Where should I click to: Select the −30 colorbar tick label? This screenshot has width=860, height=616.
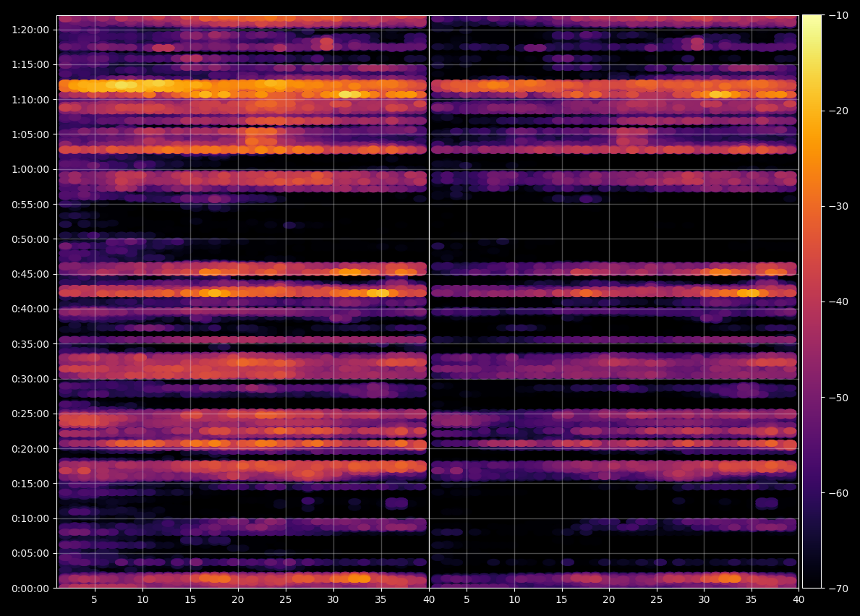(838, 206)
